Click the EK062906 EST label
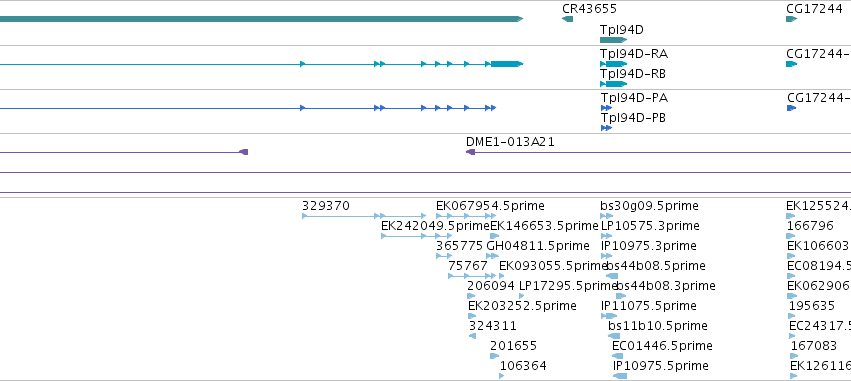This screenshot has width=851, height=381. 819,285
